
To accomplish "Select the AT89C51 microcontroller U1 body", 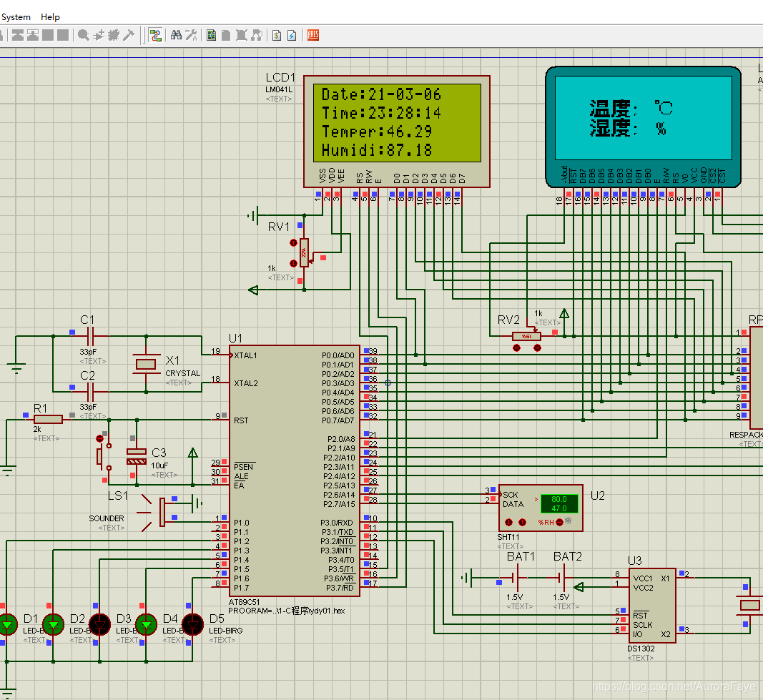I will (x=295, y=471).
